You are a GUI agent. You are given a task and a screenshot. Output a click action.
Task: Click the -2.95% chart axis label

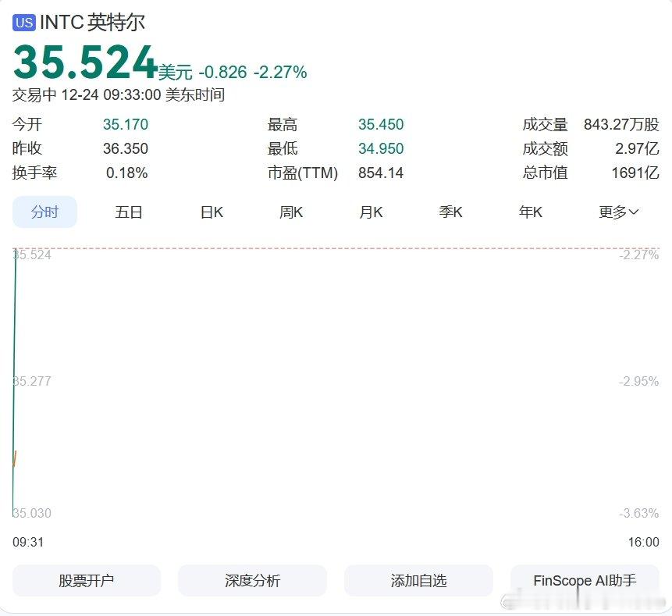coord(638,381)
